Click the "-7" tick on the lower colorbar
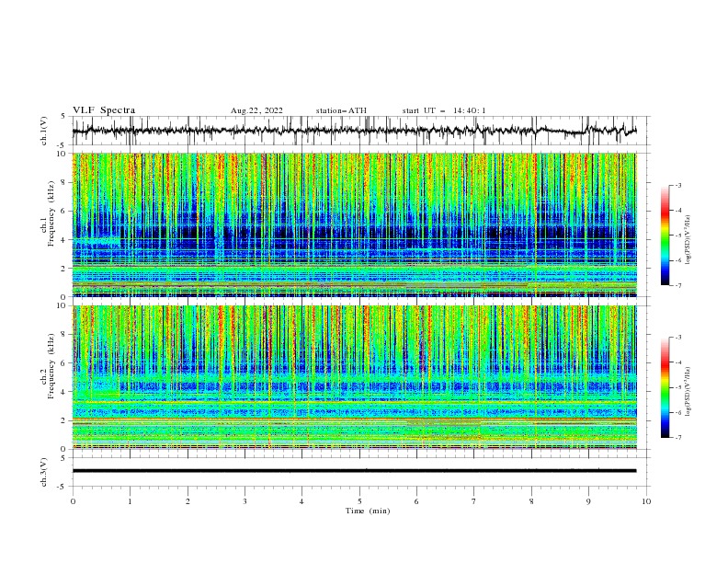The height and width of the screenshot is (563, 728). point(677,438)
